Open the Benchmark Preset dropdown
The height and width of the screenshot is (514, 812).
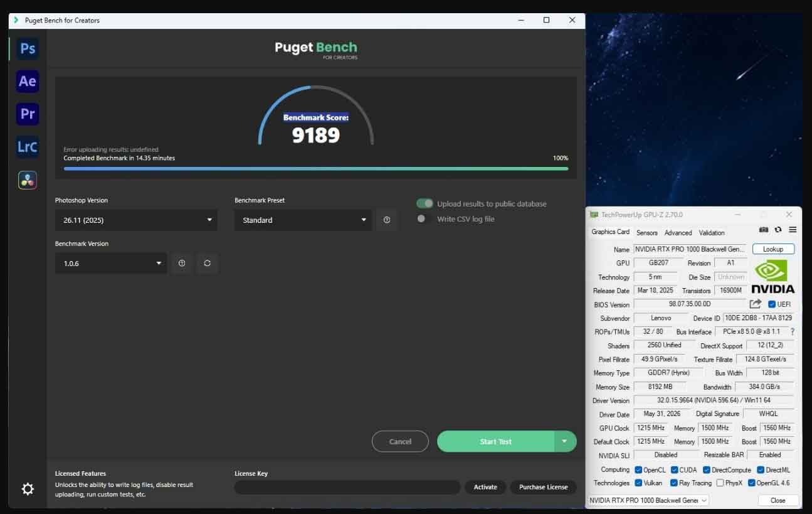(303, 220)
